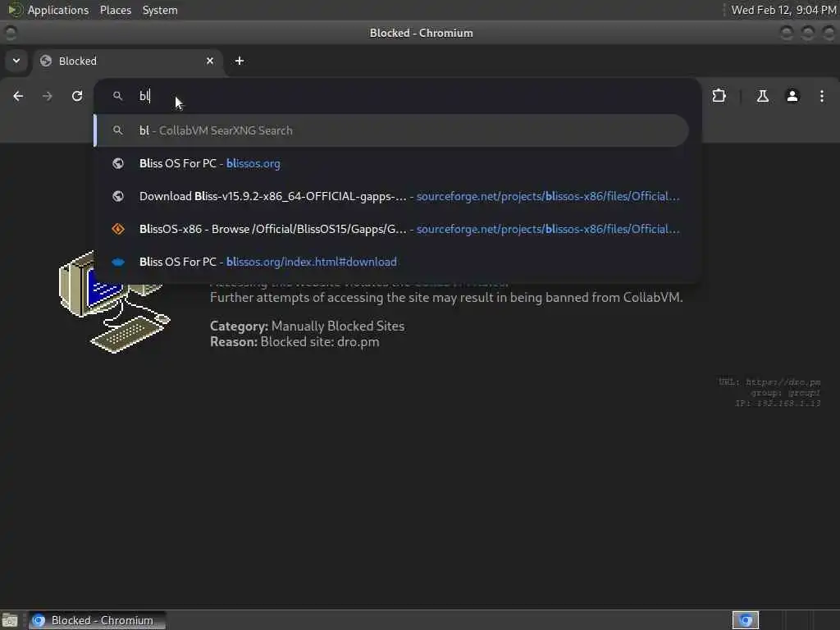840x630 pixels.
Task: Click the forward navigation arrow
Action: (x=47, y=96)
